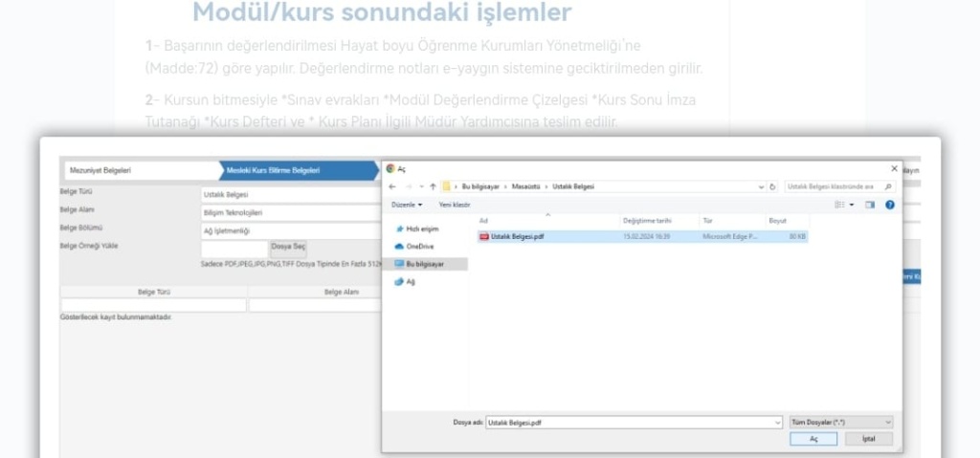Click the blue help question mark icon

890,205
